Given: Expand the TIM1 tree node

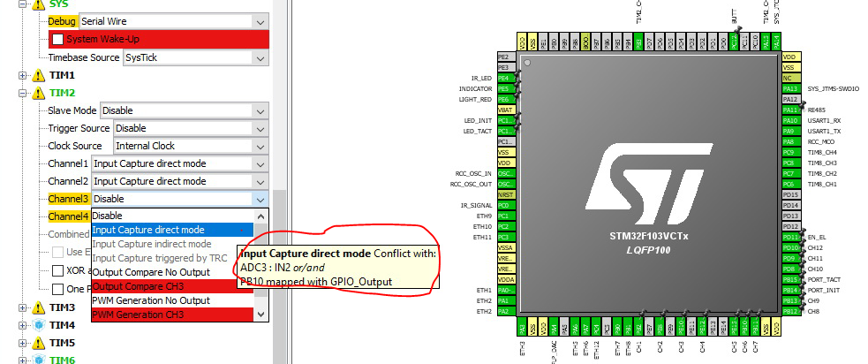Looking at the screenshot, I should point(22,75).
